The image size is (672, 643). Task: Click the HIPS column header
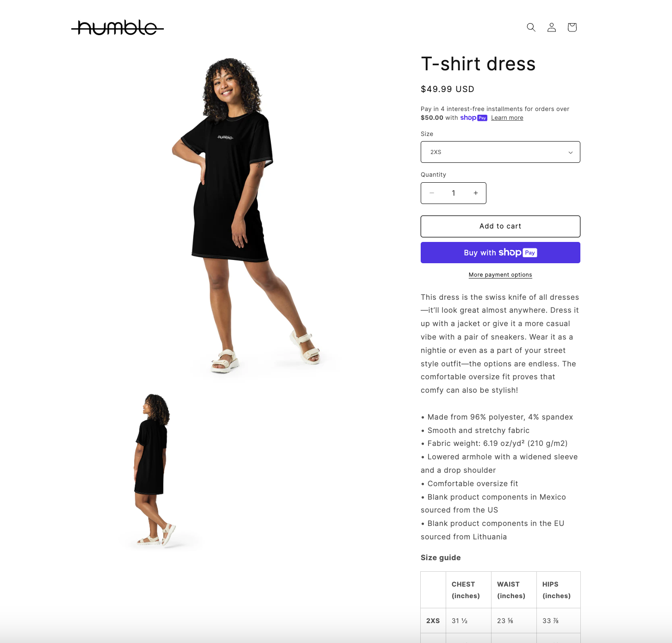[556, 590]
